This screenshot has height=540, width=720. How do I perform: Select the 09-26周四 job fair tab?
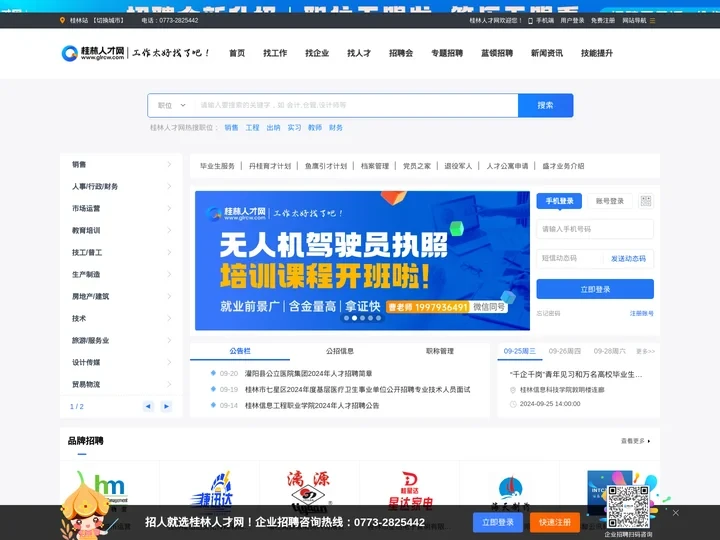pyautogui.click(x=565, y=351)
